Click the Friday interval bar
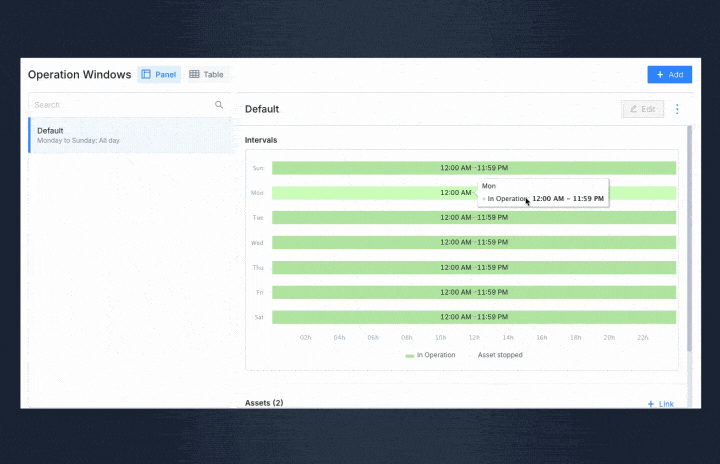Image resolution: width=720 pixels, height=464 pixels. click(474, 292)
